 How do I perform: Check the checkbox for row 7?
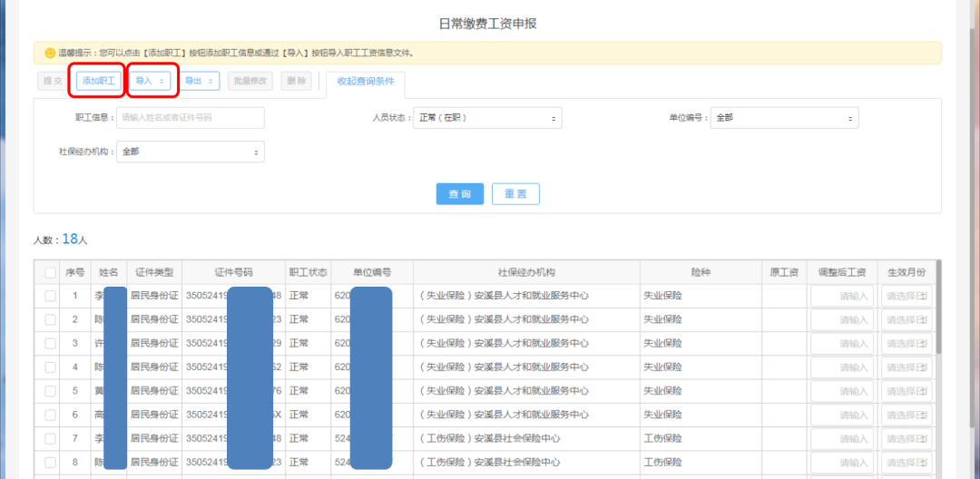(x=50, y=438)
